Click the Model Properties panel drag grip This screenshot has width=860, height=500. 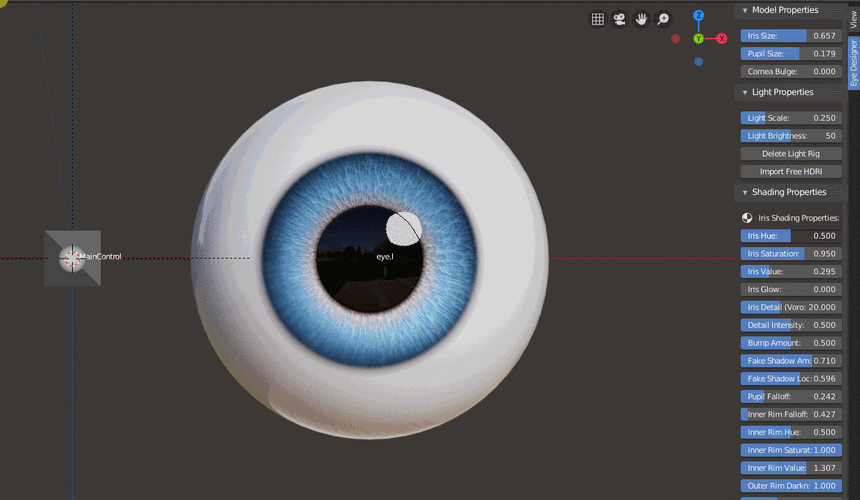coord(838,10)
